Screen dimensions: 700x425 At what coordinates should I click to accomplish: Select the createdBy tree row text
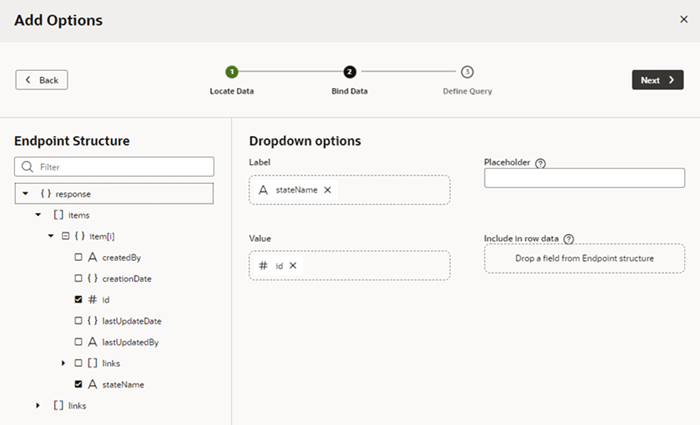pyautogui.click(x=121, y=258)
